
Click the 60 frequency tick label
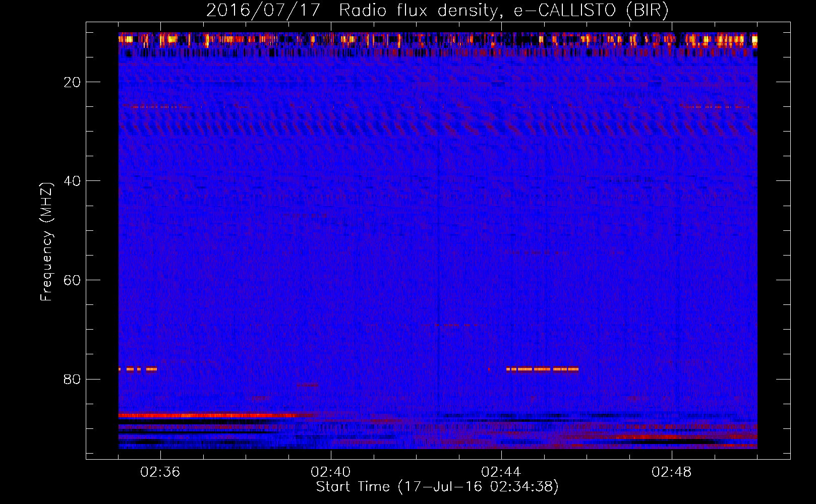point(73,280)
